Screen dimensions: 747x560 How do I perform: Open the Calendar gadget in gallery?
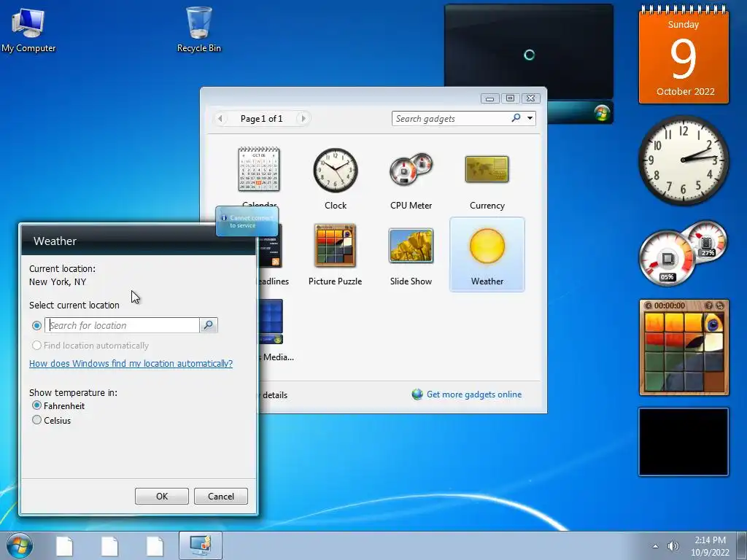tap(259, 169)
